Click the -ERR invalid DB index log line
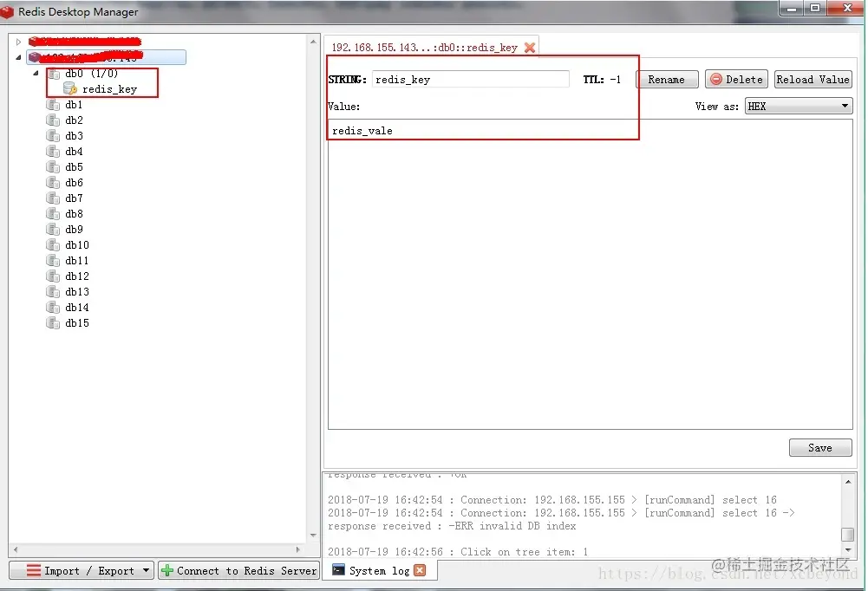 (452, 526)
